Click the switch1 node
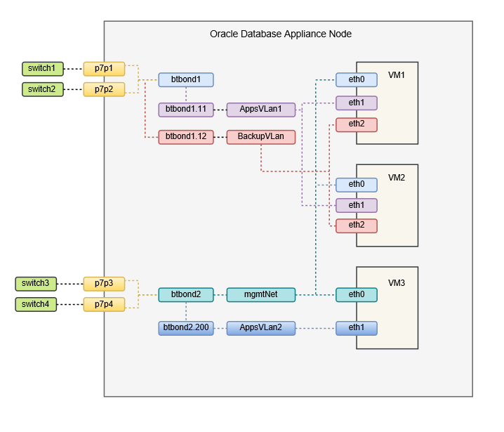 (42, 69)
